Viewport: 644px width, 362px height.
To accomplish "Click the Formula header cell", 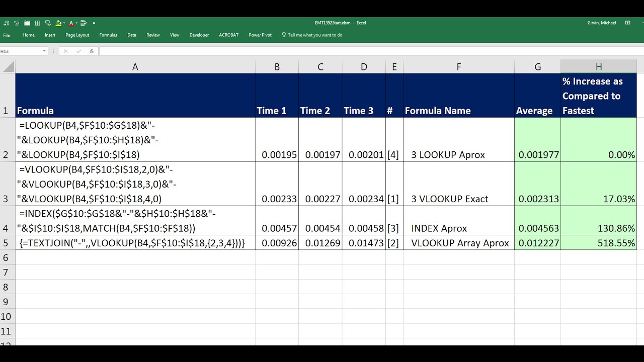I will 135,96.
